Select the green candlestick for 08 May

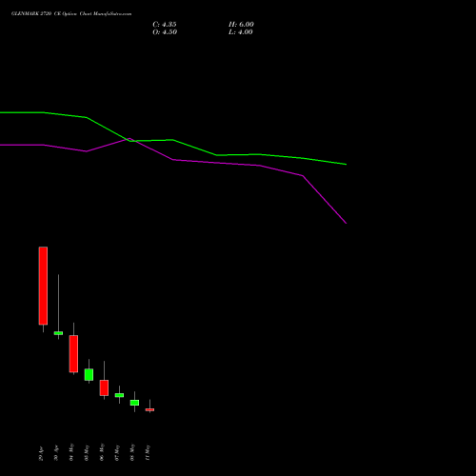pos(134,403)
